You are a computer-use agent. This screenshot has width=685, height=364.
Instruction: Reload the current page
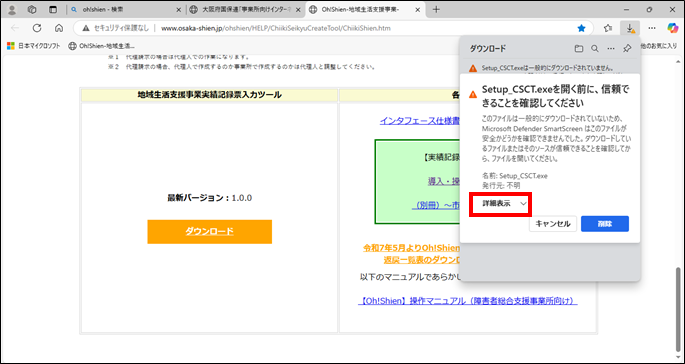37,28
